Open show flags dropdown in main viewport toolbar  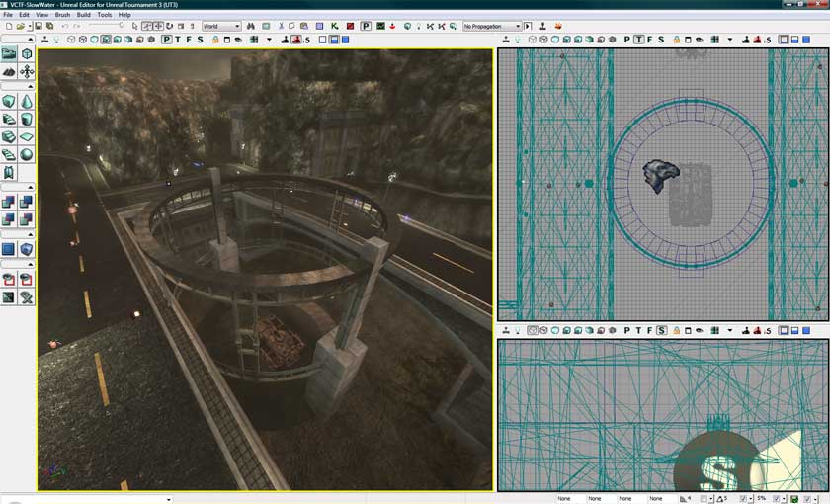coord(269,40)
